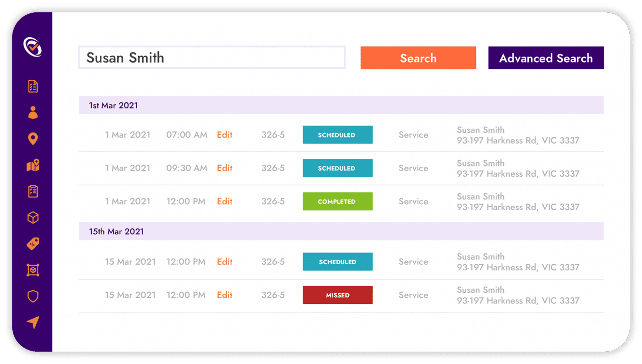Image resolution: width=642 pixels, height=364 pixels.
Task: Open the map with pin sidebar icon
Action: 33,165
